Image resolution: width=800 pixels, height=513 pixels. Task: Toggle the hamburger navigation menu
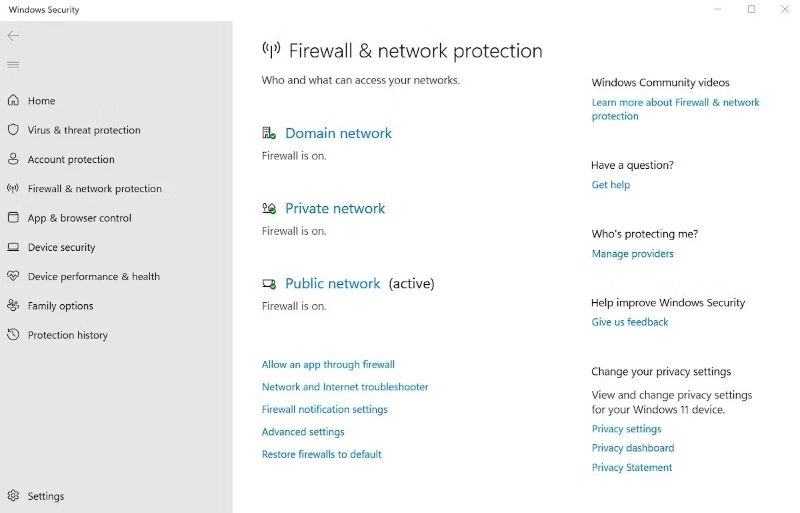[x=13, y=65]
